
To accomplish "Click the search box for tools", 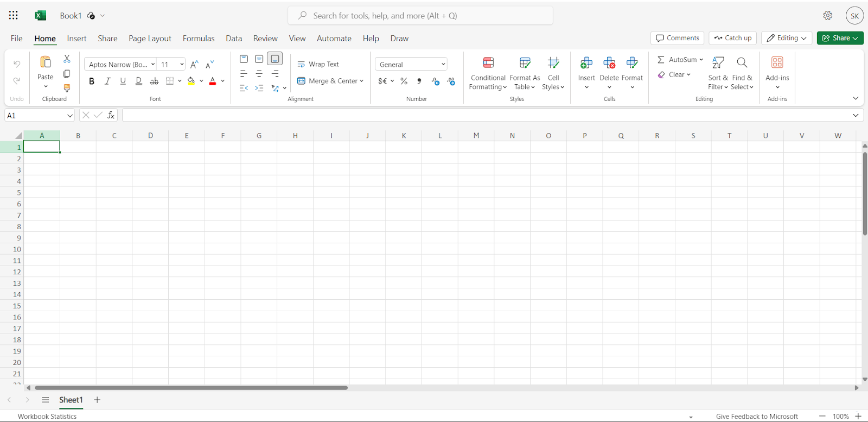I will click(420, 16).
